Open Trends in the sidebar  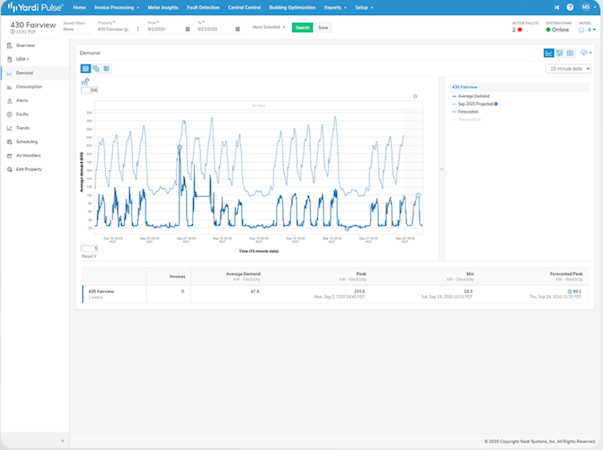(x=23, y=128)
